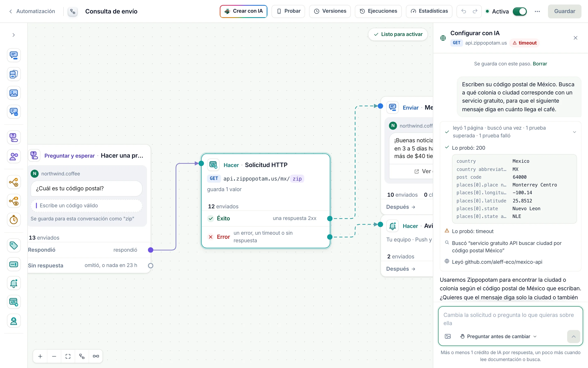588x368 pixels.
Task: Click the Éxito output row
Action: click(x=266, y=218)
